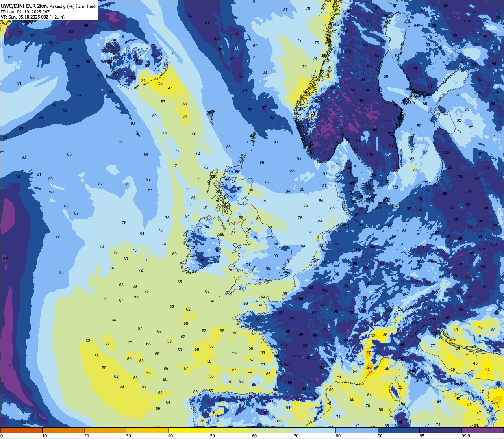The image size is (504, 439).
Task: Click the map humidity value "42"
Action: (487, 369)
